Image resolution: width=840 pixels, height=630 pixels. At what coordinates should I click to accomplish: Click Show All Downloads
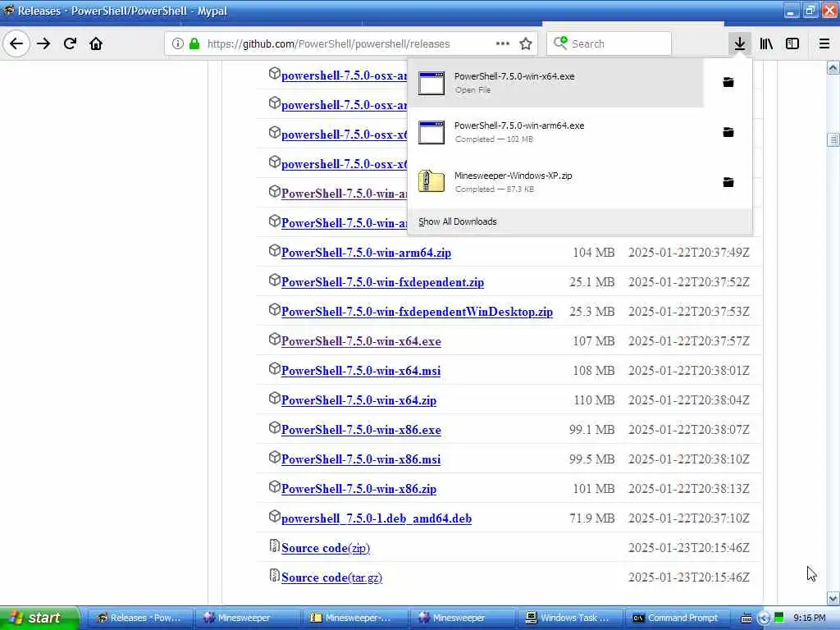[458, 221]
